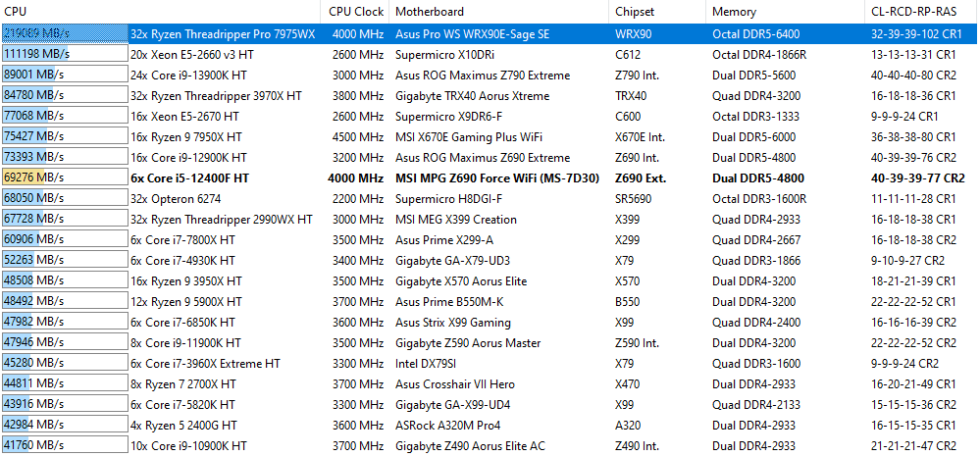Click the 41760 MB/s score cell
The image size is (980, 456).
65,446
